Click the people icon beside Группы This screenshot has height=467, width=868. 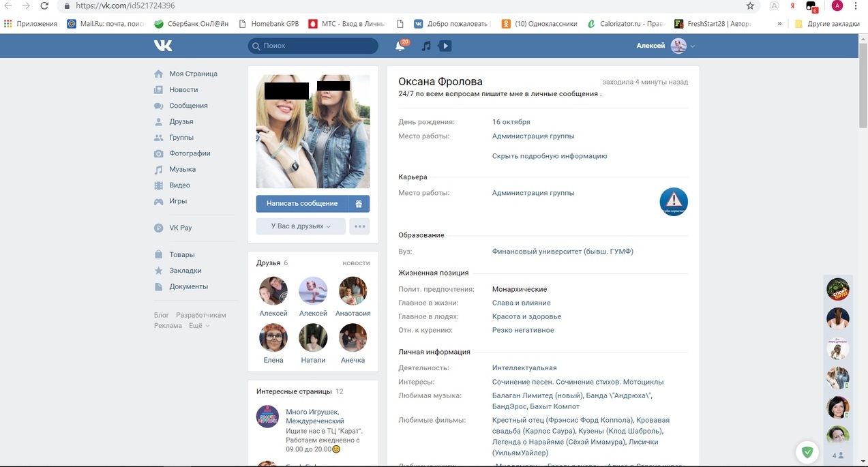click(x=158, y=137)
